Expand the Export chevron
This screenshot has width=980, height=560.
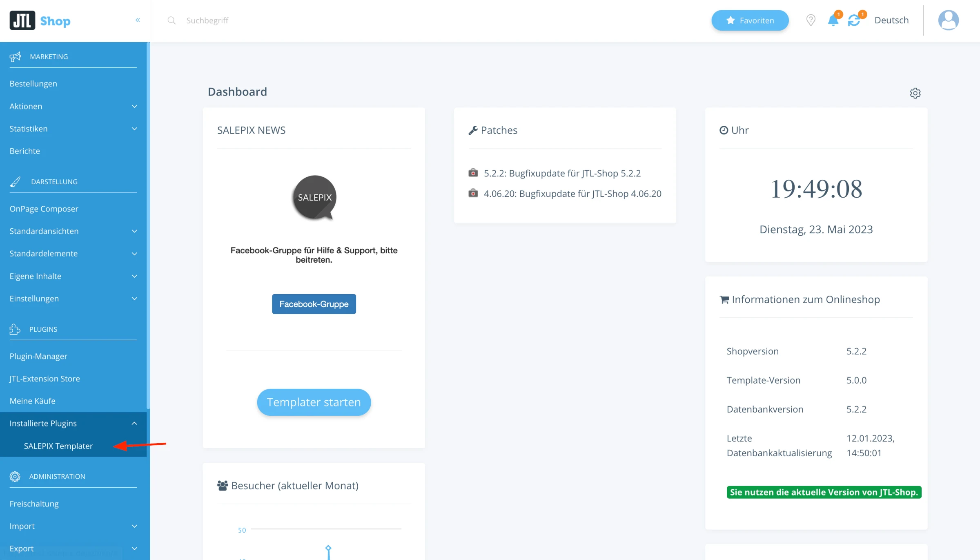pyautogui.click(x=134, y=549)
